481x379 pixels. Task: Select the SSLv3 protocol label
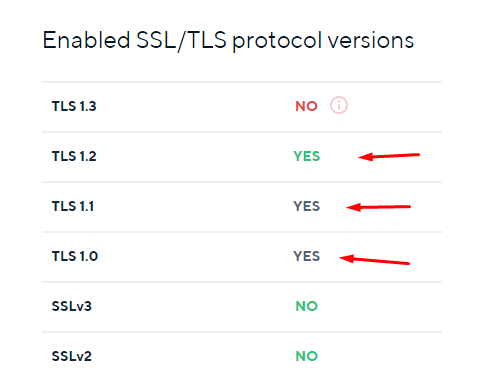click(x=72, y=306)
